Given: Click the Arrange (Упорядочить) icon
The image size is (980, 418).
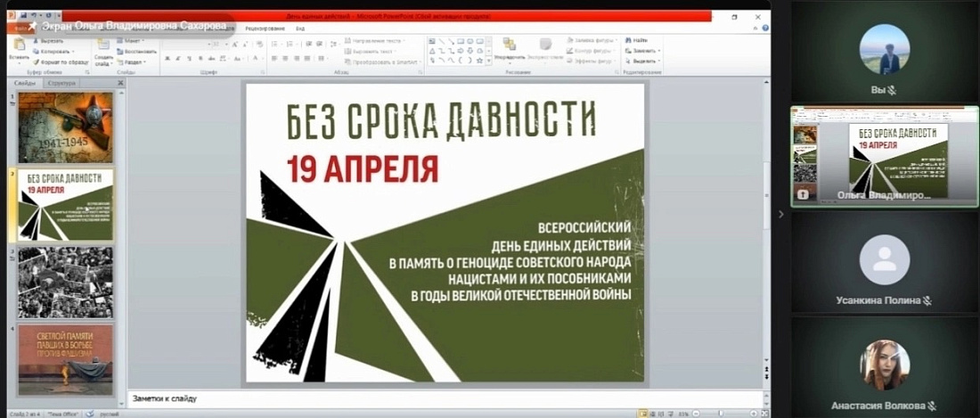Looking at the screenshot, I should 509,43.
